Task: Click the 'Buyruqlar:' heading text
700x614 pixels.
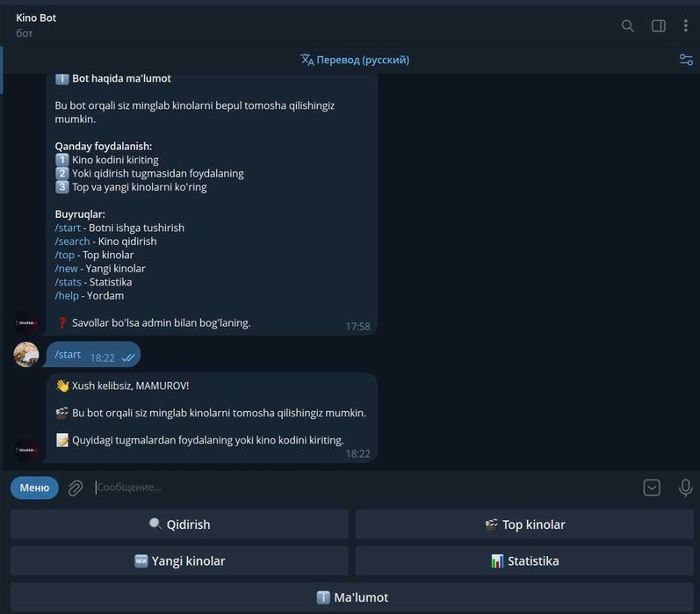Action: pos(80,214)
